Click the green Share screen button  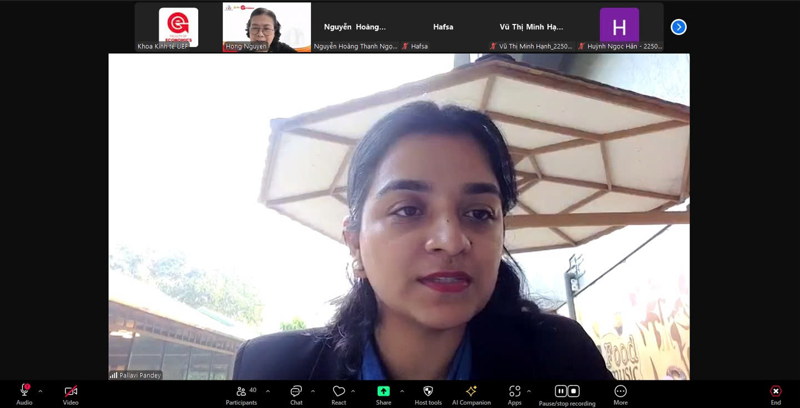point(383,391)
